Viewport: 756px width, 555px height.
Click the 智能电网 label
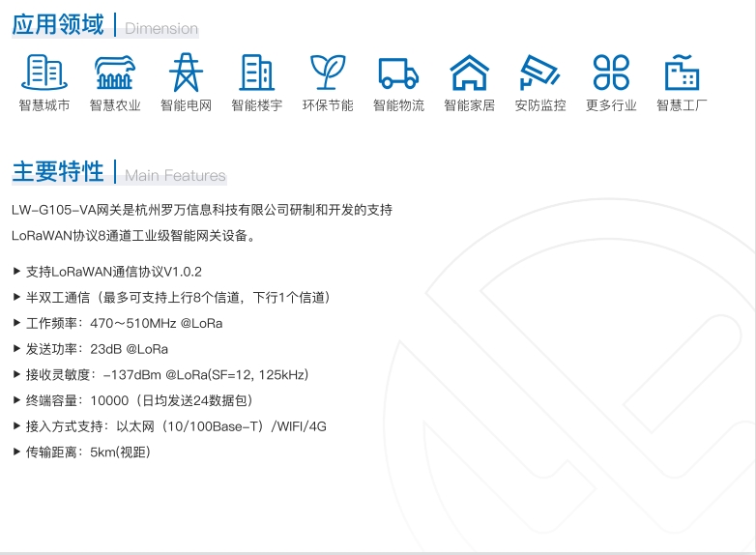click(187, 105)
